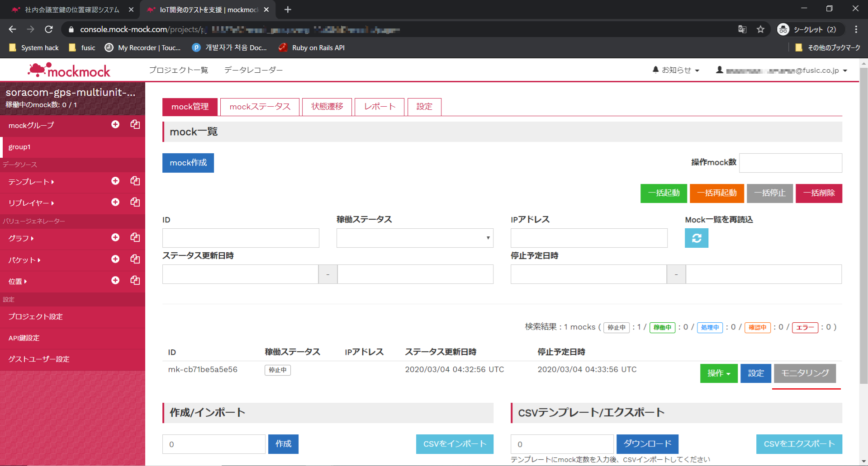868x466 pixels.
Task: Click the blue mock作成 button
Action: click(188, 163)
